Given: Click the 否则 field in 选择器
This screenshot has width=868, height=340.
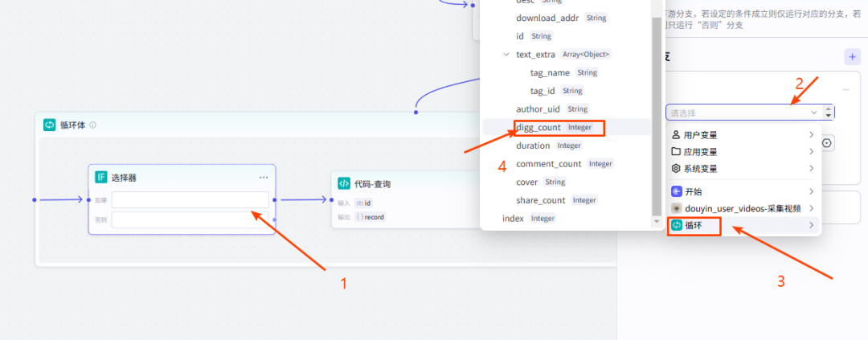Looking at the screenshot, I should click(190, 219).
